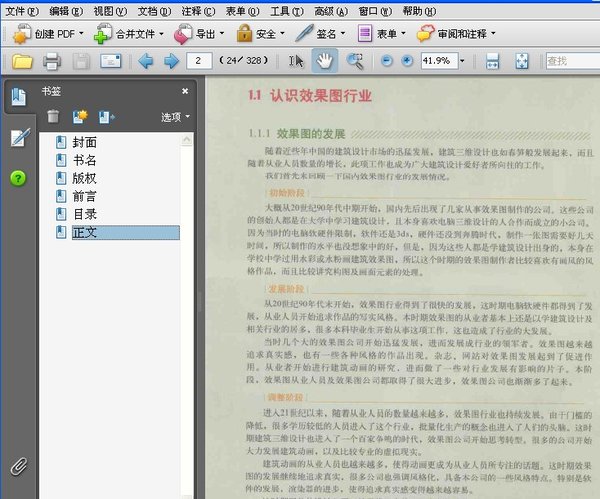Open the 文件 menu

[20, 9]
